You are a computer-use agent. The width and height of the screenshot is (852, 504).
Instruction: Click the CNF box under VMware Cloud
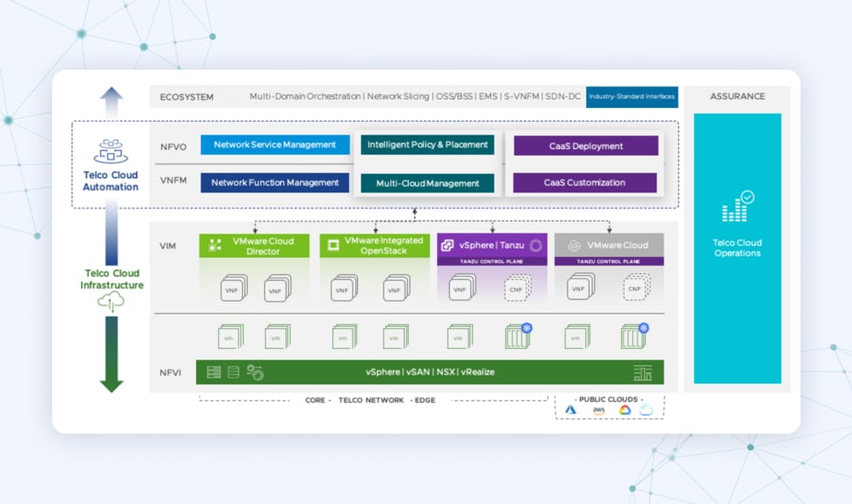click(x=636, y=288)
